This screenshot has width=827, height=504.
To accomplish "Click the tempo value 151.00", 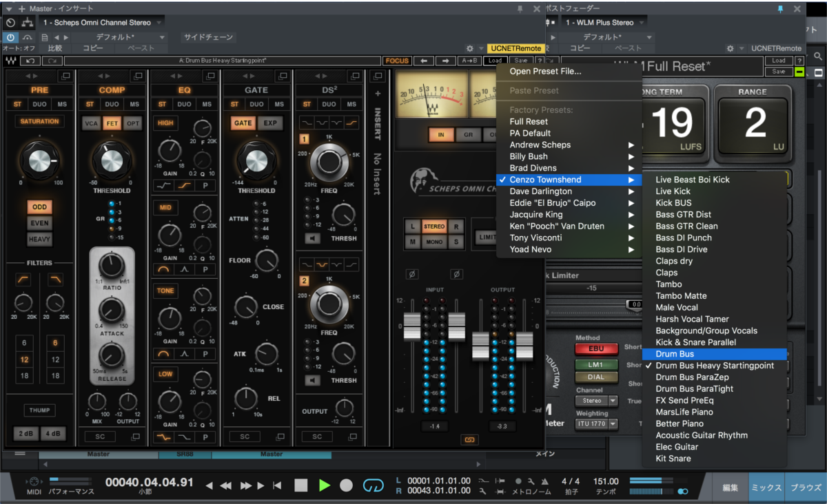I will point(606,481).
